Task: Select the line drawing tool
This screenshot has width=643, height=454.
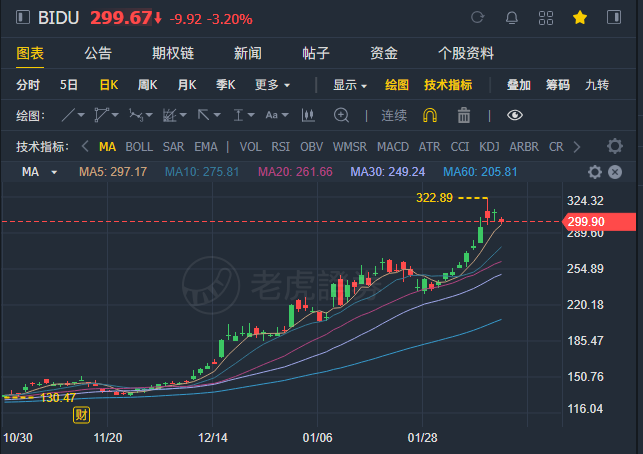Action: (x=68, y=115)
